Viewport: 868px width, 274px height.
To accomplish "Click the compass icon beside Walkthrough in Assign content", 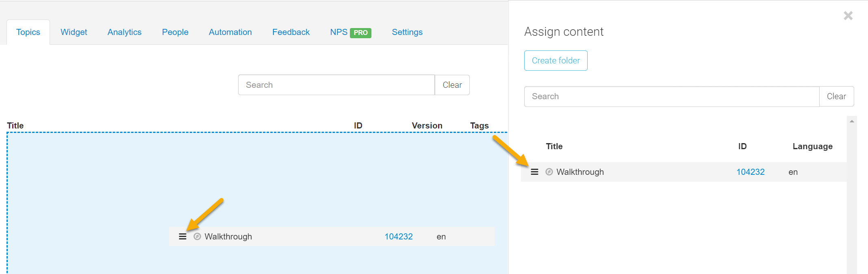I will pyautogui.click(x=549, y=172).
